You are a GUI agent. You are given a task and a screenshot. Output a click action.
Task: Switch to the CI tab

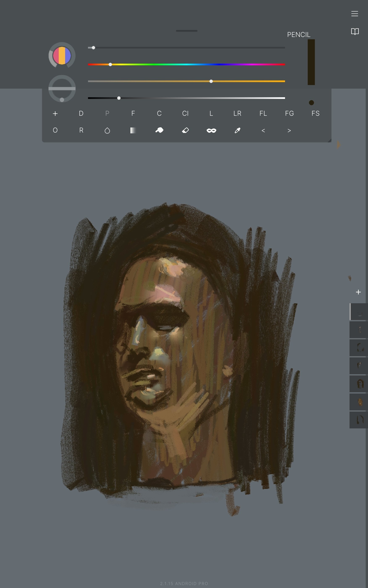tap(185, 113)
